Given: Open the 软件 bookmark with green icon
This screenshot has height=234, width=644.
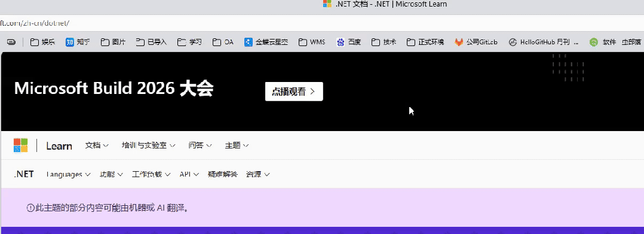Looking at the screenshot, I should (603, 42).
